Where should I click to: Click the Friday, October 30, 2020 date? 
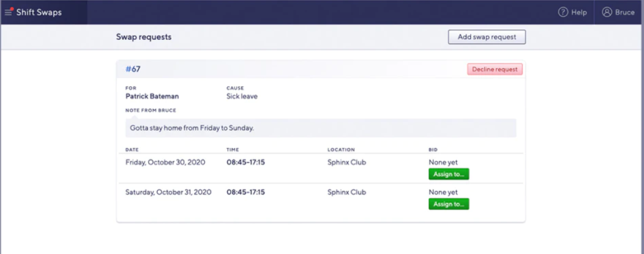(x=165, y=162)
